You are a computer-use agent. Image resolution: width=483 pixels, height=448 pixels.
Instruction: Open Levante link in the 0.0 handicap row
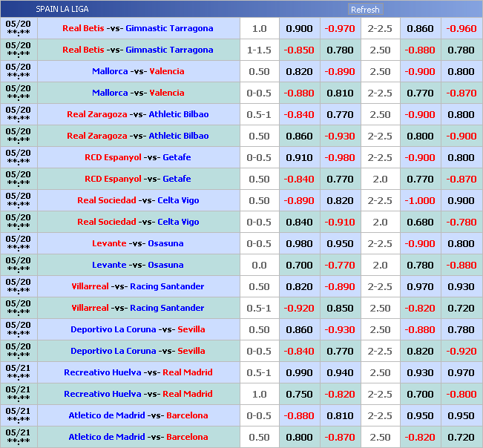[x=108, y=266]
